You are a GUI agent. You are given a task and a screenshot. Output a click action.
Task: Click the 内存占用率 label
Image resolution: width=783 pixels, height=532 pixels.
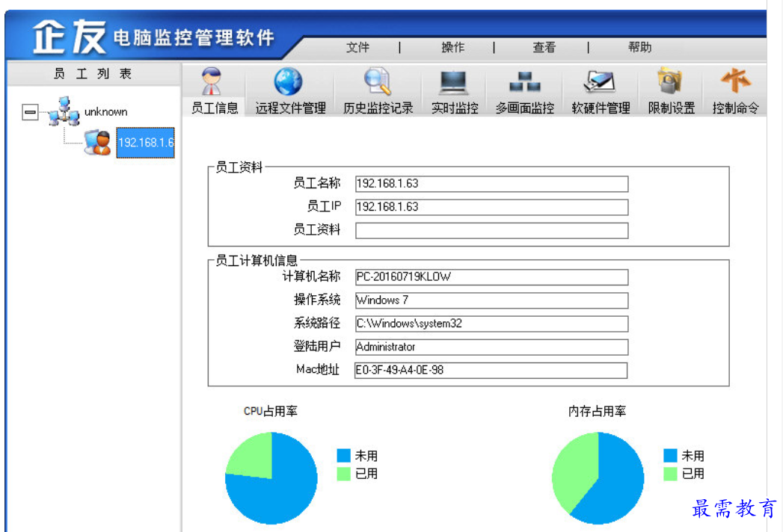point(597,411)
